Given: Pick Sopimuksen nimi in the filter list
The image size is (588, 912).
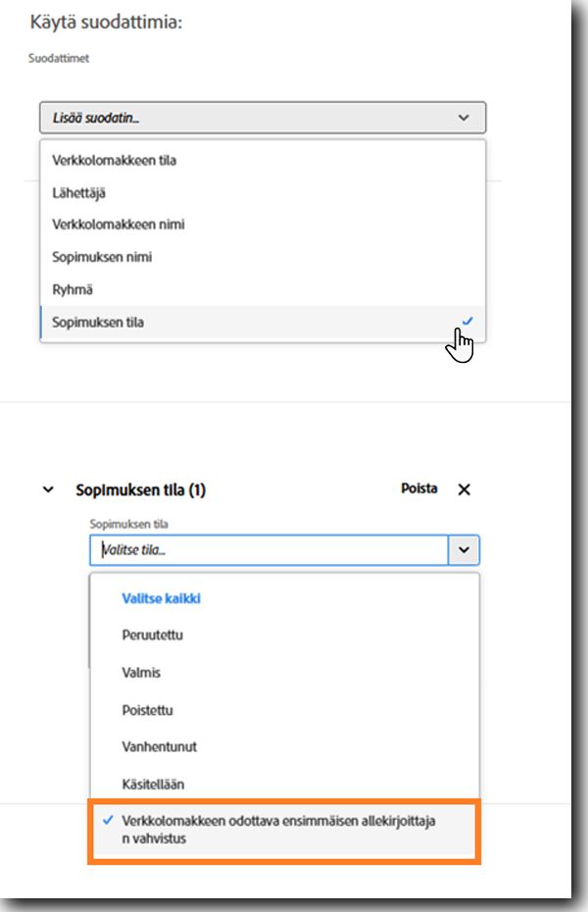Looking at the screenshot, I should [x=263, y=257].
